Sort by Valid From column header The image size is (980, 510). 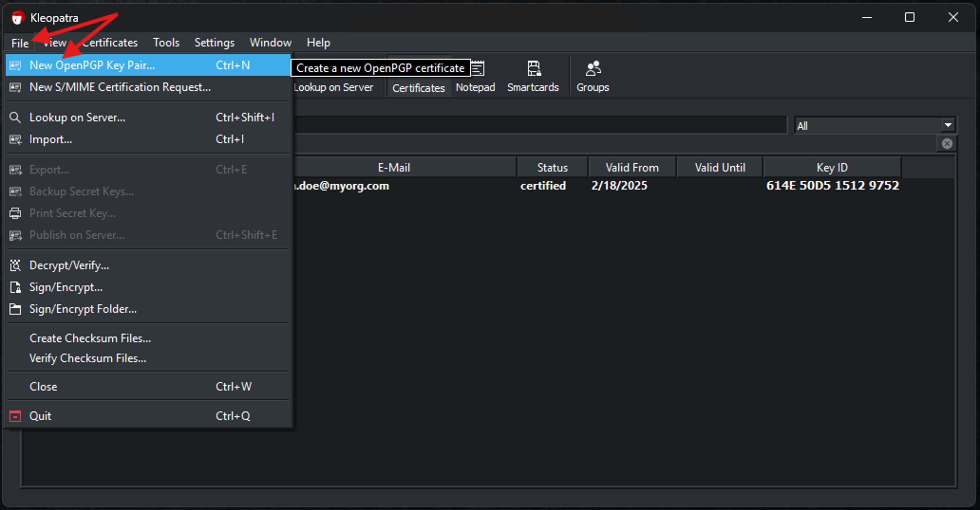coord(632,168)
